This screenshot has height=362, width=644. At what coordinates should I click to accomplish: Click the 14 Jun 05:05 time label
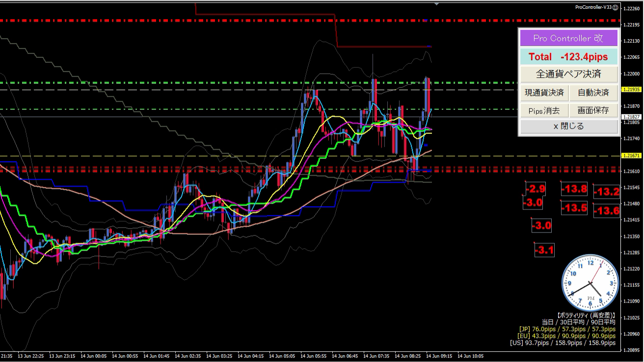(283, 356)
